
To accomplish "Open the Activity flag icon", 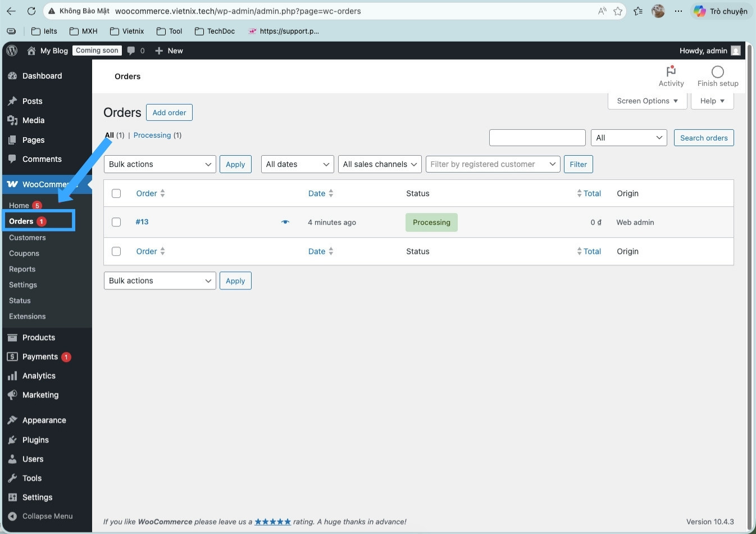I will (671, 71).
